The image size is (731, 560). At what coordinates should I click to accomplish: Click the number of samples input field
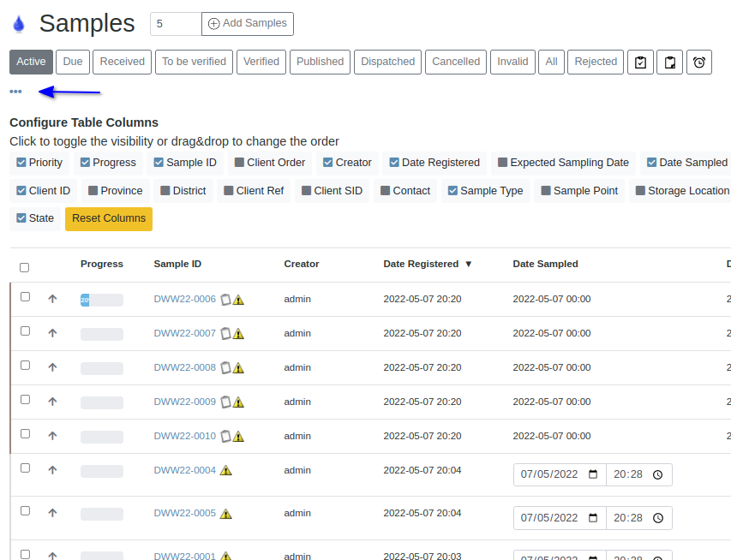[176, 24]
